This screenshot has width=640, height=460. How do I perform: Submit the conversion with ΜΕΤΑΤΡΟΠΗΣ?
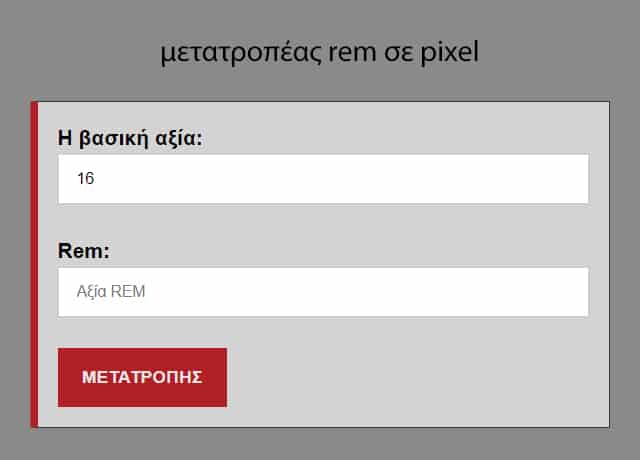tap(142, 377)
